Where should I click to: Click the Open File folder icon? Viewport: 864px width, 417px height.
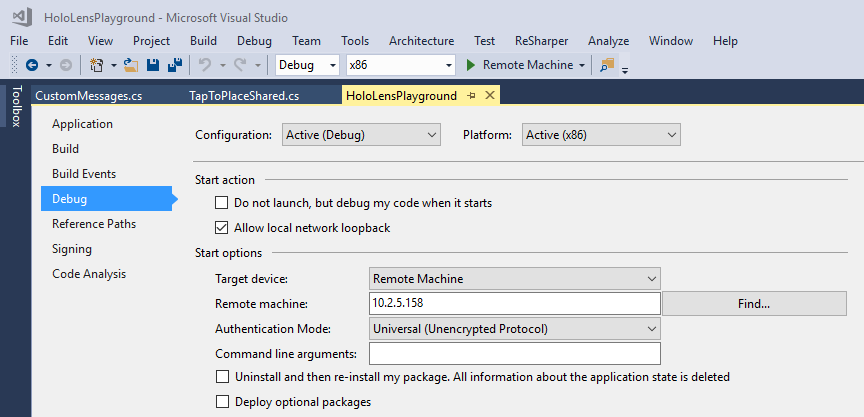coord(131,66)
